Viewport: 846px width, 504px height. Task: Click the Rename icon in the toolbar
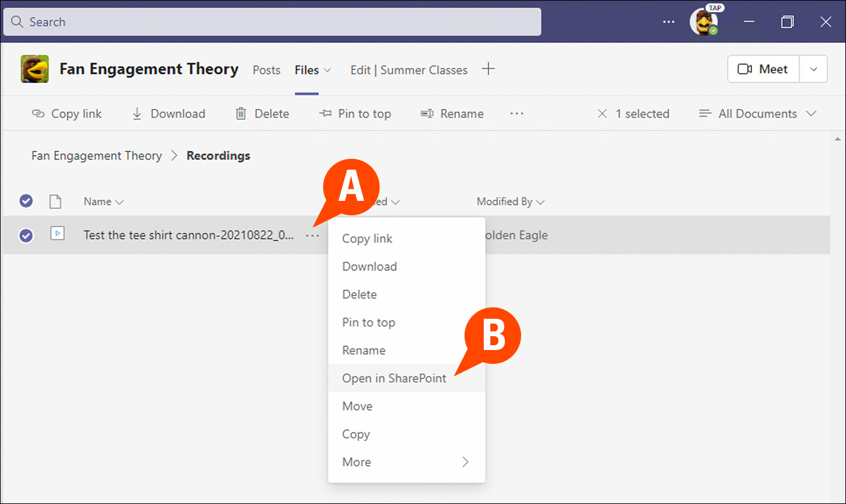point(427,114)
